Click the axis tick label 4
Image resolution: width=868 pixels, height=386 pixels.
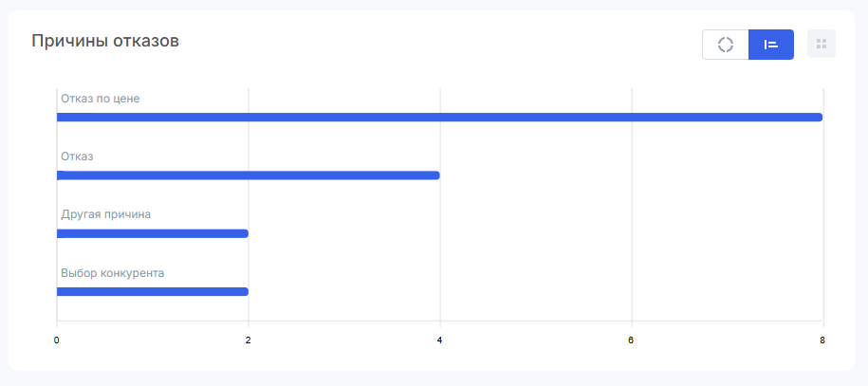(x=439, y=340)
